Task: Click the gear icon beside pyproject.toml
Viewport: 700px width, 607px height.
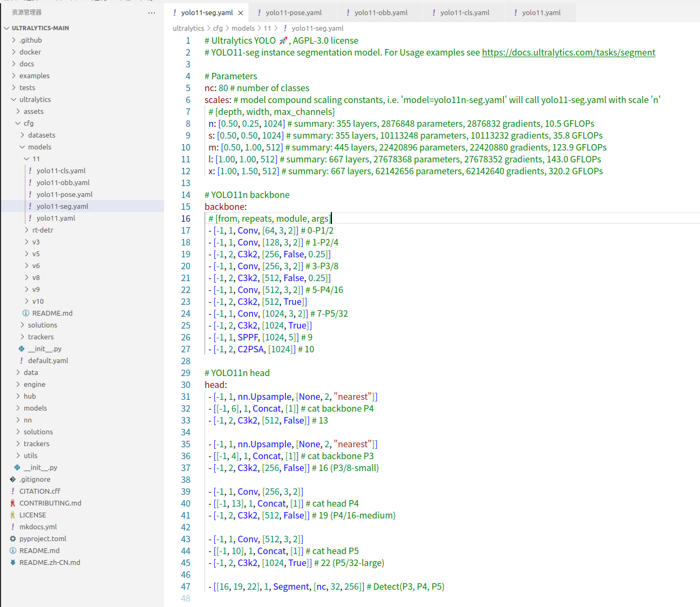Action: pyautogui.click(x=13, y=538)
